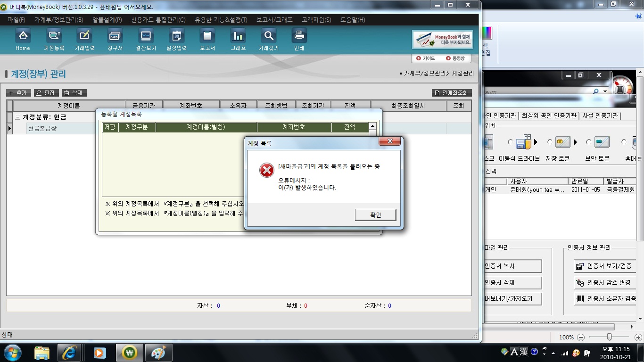Click the 청구서 card bill icon
The width and height of the screenshot is (644, 362).
click(115, 36)
